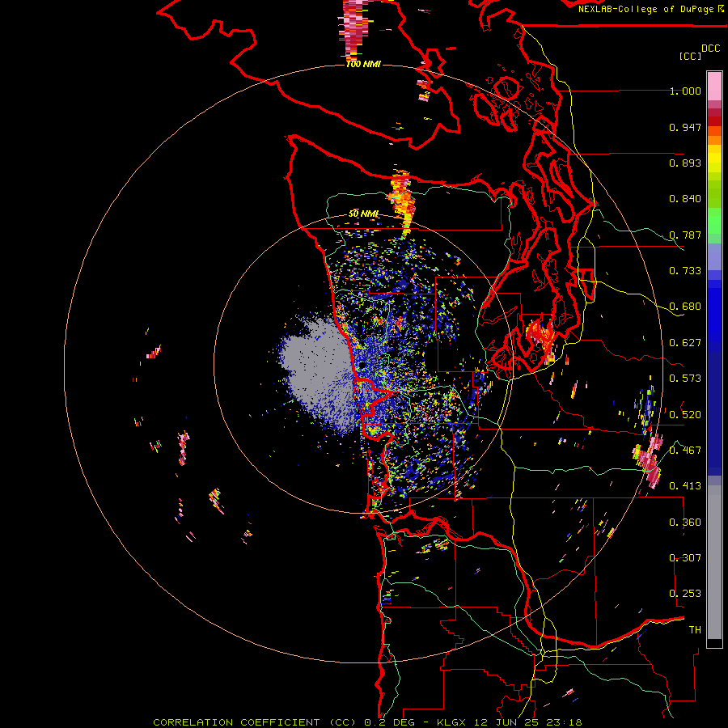
Task: Click the 50 NMI range ring label
Action: click(x=363, y=214)
